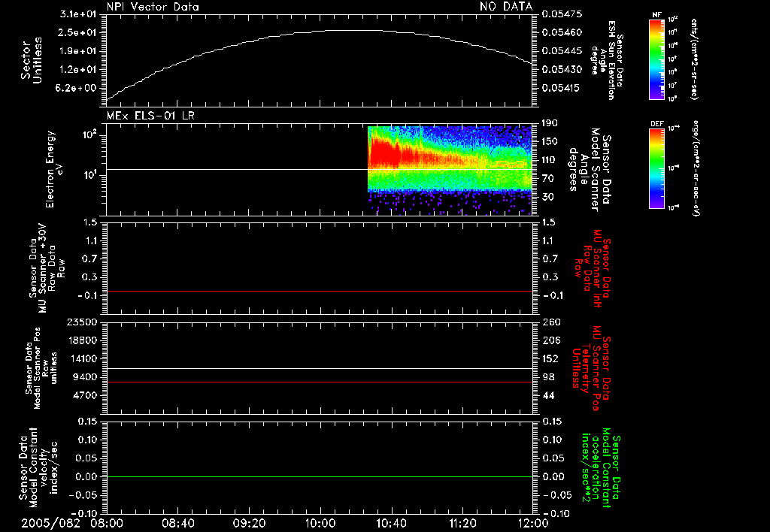Click the 09:20 time tick label
Viewport: 770px width, 532px height.
249,523
